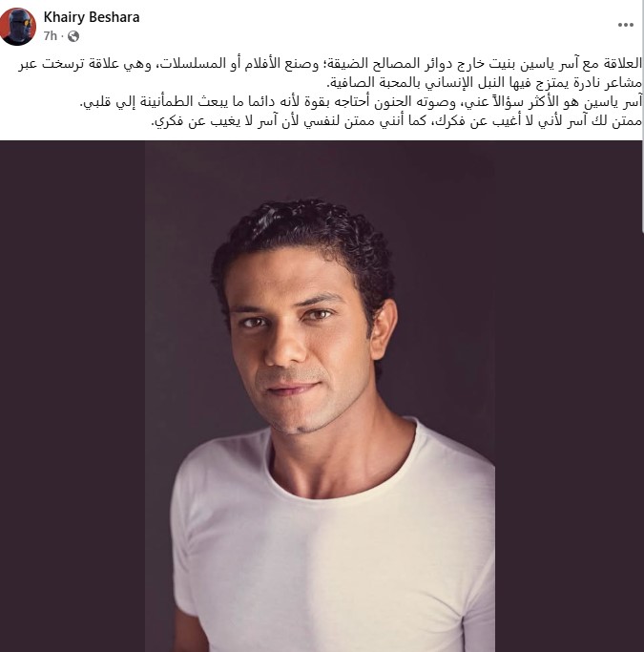Click the line beginning آسر ياسين هو الأكثر
This screenshot has height=652, width=644.
point(361,102)
